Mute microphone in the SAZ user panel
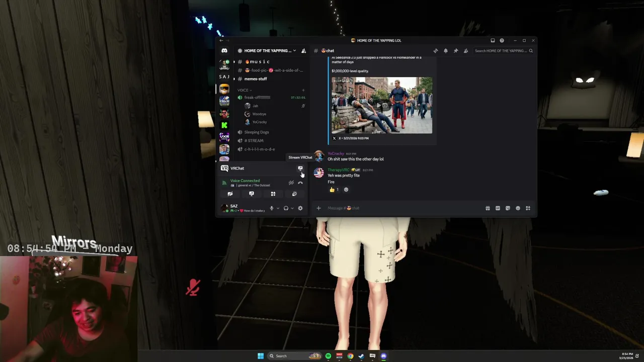The height and width of the screenshot is (362, 644). (272, 208)
